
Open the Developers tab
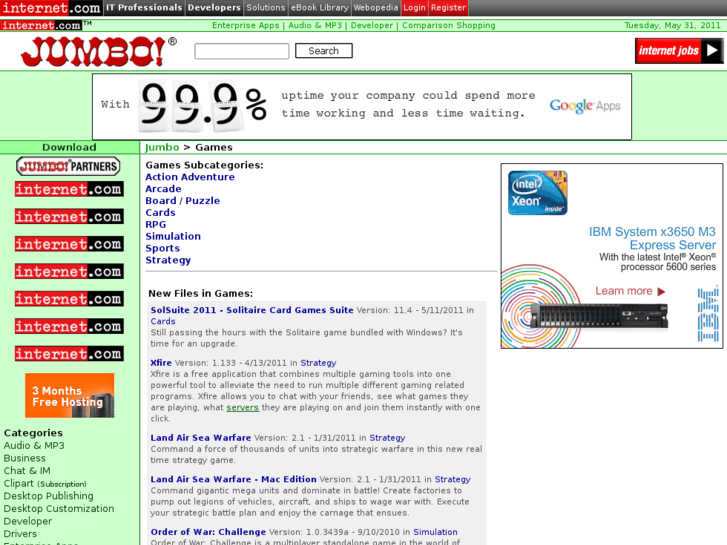click(214, 7)
